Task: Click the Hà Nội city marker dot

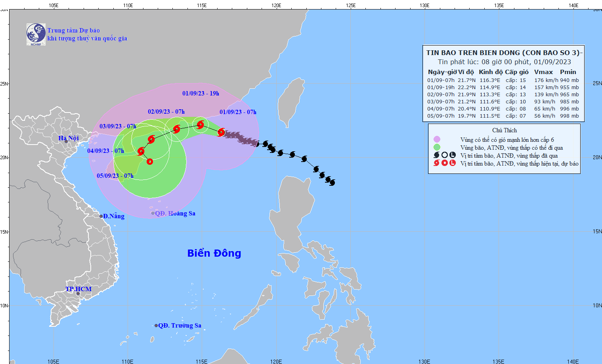Action: (x=67, y=141)
